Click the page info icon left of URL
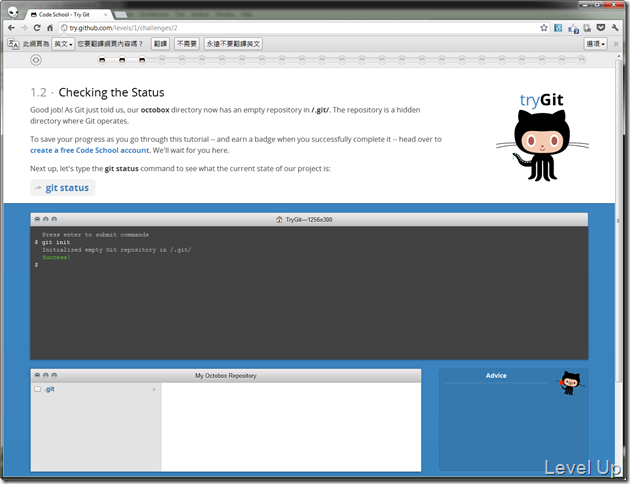Screen dimensions: 630x484 64,28
